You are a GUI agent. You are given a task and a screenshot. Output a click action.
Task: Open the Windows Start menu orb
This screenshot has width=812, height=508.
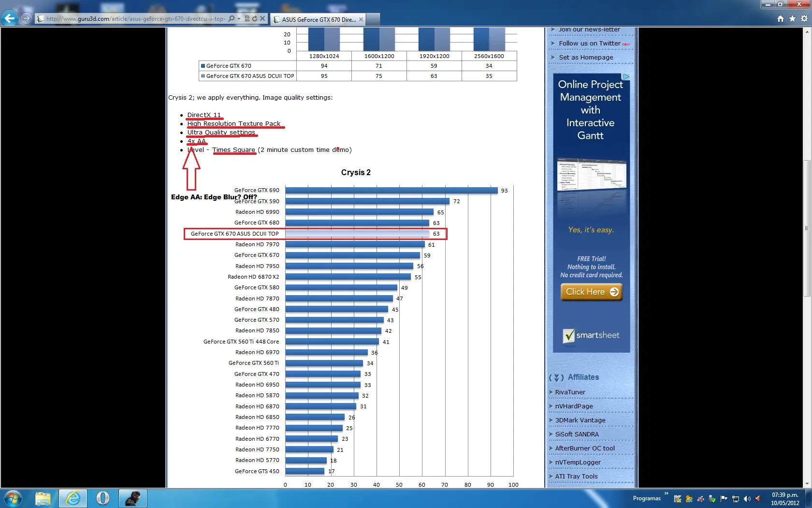[x=13, y=498]
